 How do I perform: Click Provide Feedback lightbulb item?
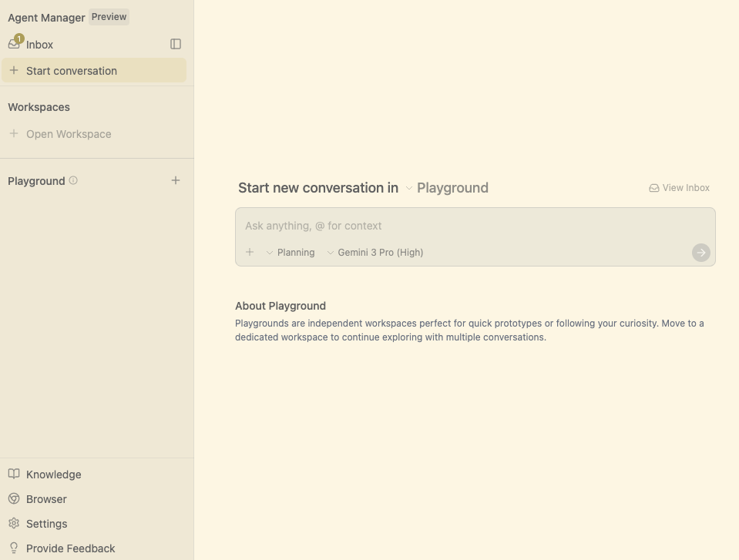click(70, 548)
